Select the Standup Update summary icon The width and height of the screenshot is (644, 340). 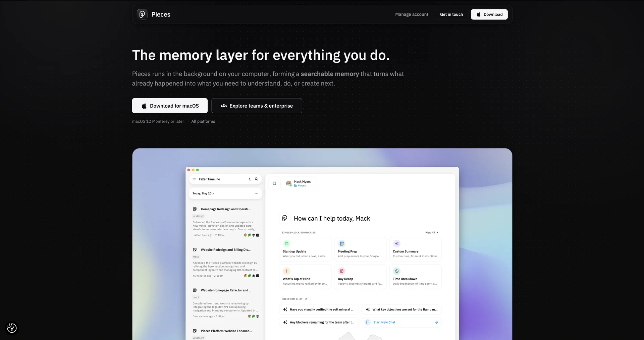[286, 244]
